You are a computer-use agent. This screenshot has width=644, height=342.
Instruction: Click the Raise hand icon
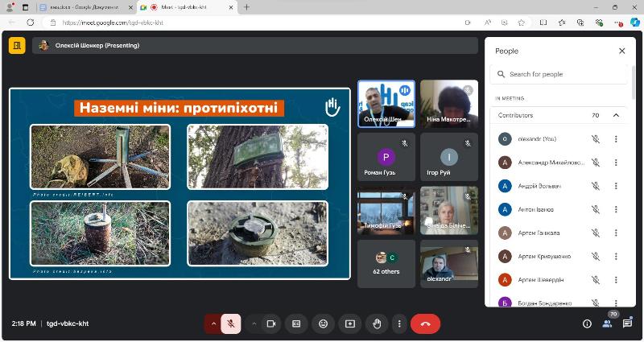pyautogui.click(x=377, y=323)
